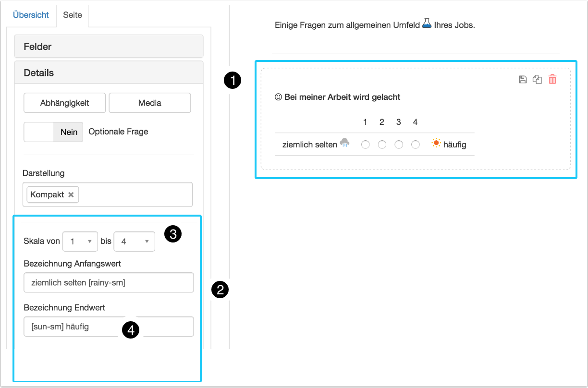The width and height of the screenshot is (588, 388).
Task: Select radio button for rating 1
Action: (x=366, y=145)
